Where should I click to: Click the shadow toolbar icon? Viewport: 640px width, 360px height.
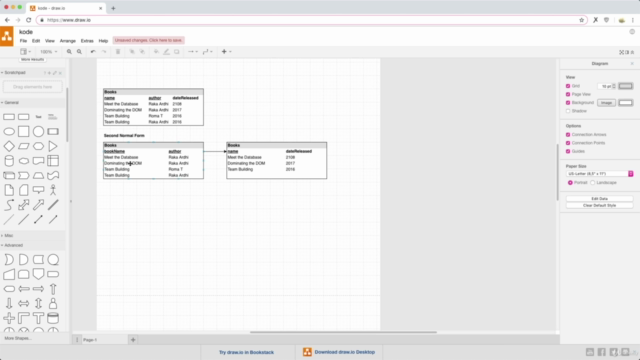point(176,52)
